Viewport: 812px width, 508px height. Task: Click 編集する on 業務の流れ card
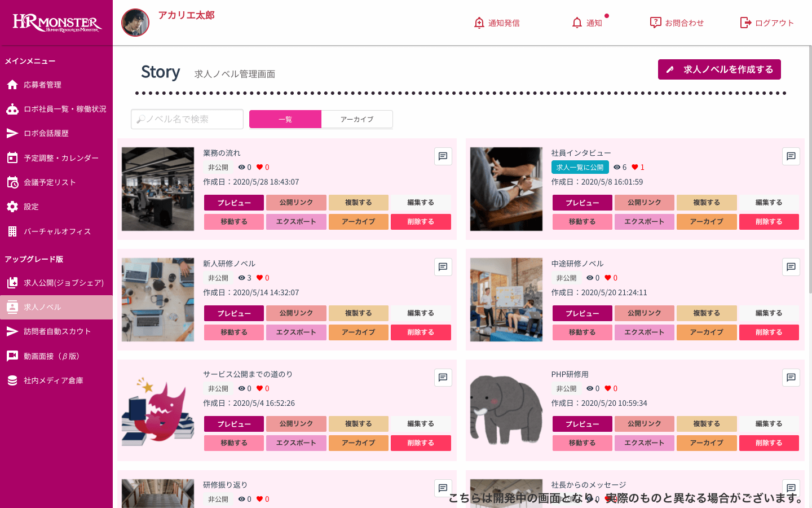tap(421, 203)
